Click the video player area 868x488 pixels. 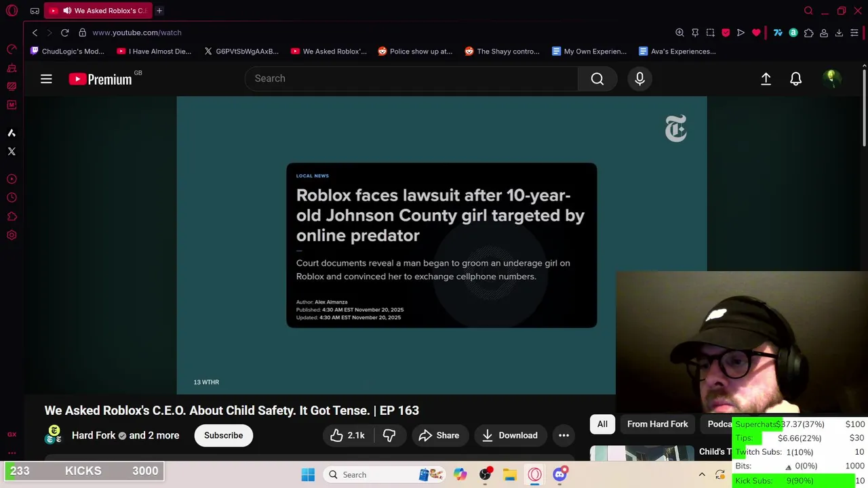pos(441,245)
